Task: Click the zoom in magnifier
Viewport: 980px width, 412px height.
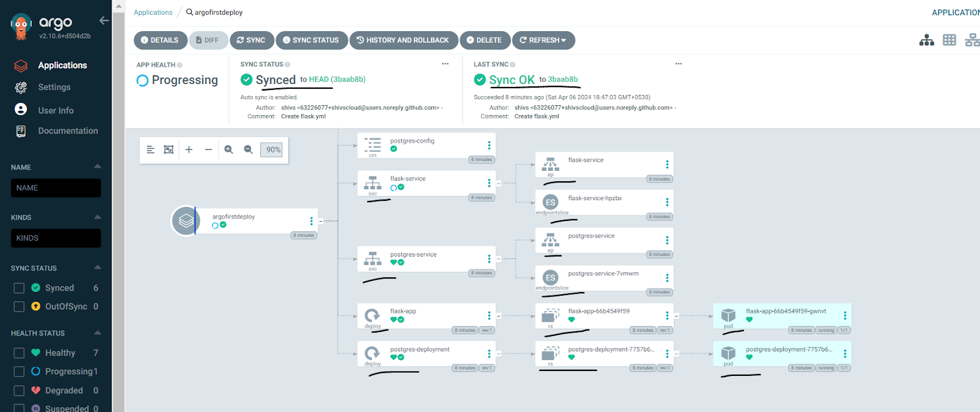Action: 228,149
